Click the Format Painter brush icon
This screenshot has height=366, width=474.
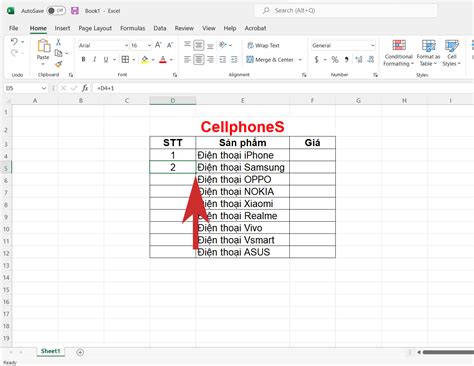58,64
